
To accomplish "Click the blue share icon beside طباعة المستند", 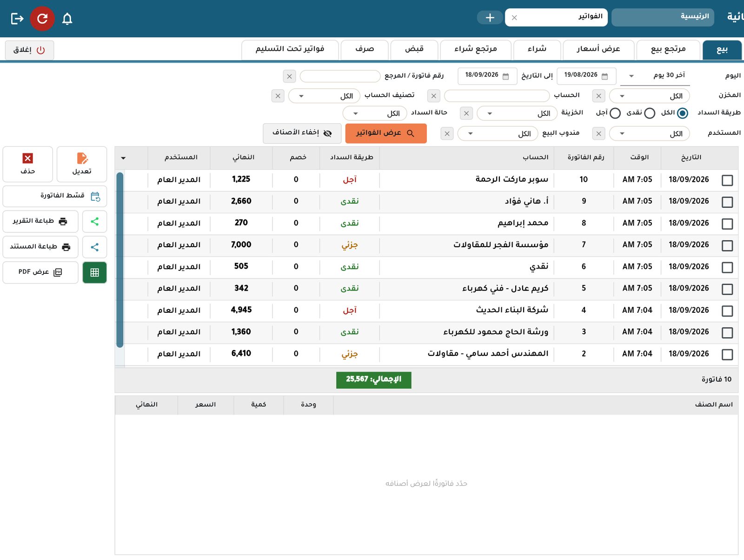I will click(94, 247).
